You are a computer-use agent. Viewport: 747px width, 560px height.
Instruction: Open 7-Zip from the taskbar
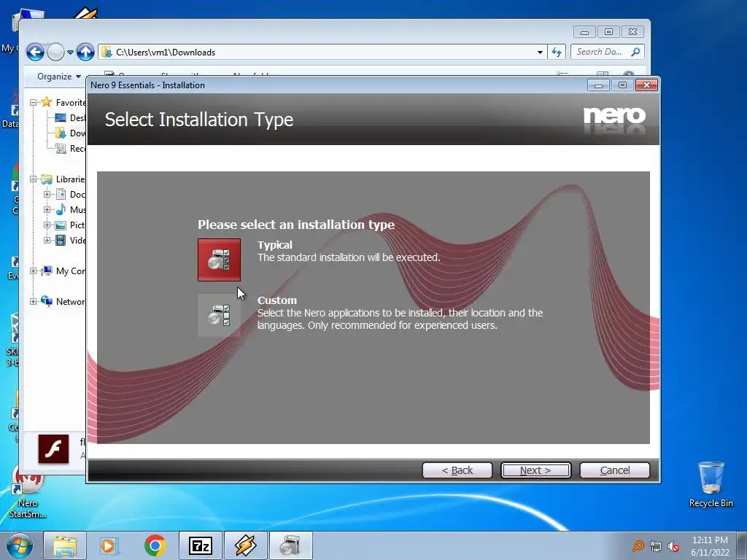[x=200, y=545]
